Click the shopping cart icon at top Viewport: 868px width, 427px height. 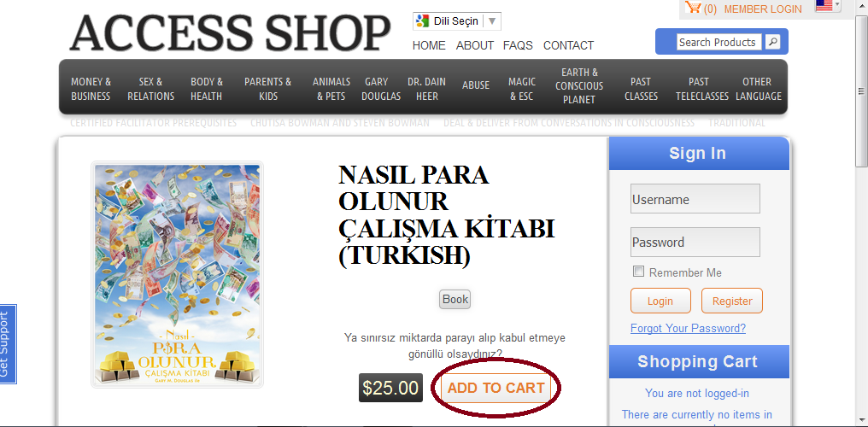[693, 8]
